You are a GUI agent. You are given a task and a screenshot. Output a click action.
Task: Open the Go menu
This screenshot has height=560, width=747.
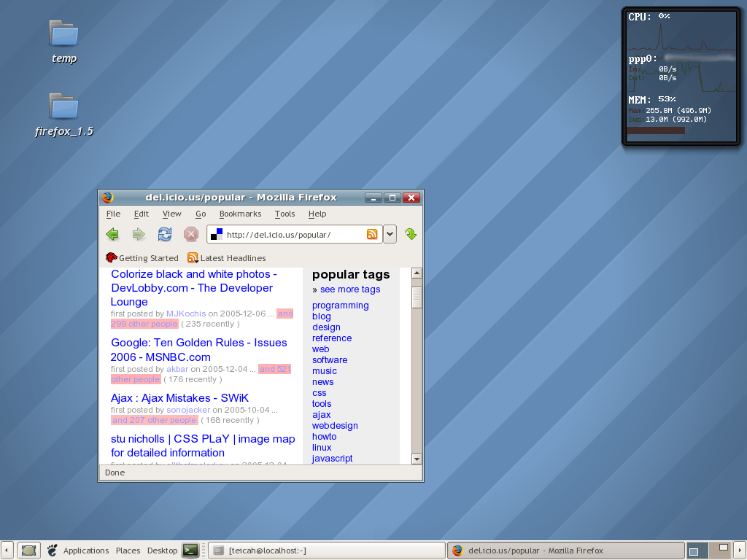tap(201, 214)
